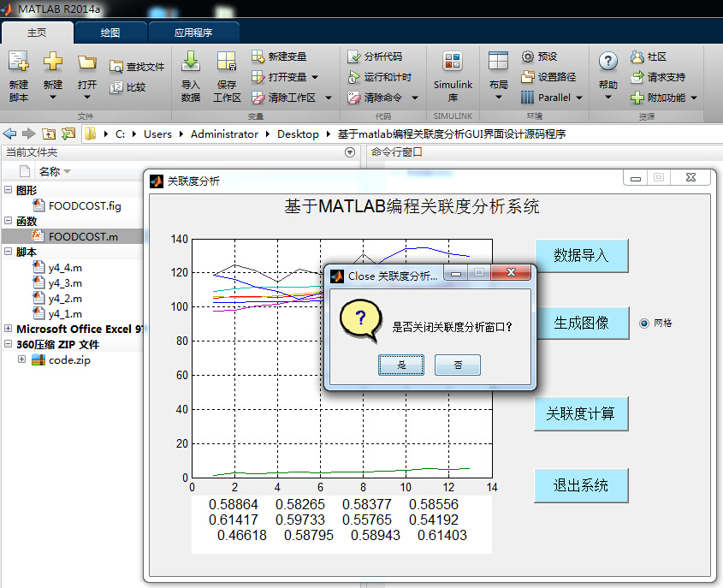Click the Users path segment
Image resolution: width=723 pixels, height=588 pixels.
[157, 134]
